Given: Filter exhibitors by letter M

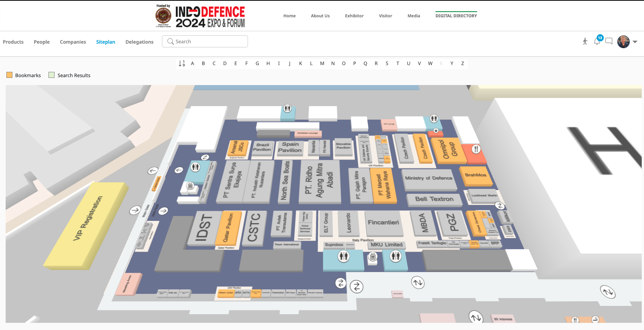Looking at the screenshot, I should pos(322,63).
